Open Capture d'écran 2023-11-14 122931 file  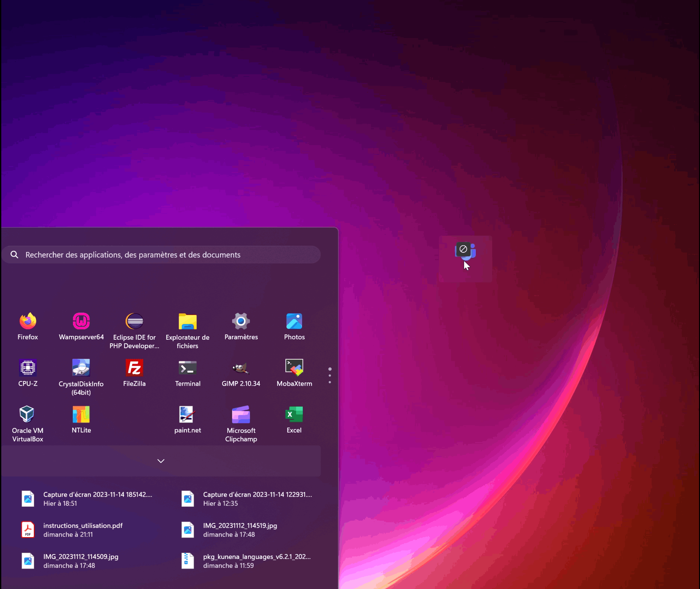tap(247, 499)
